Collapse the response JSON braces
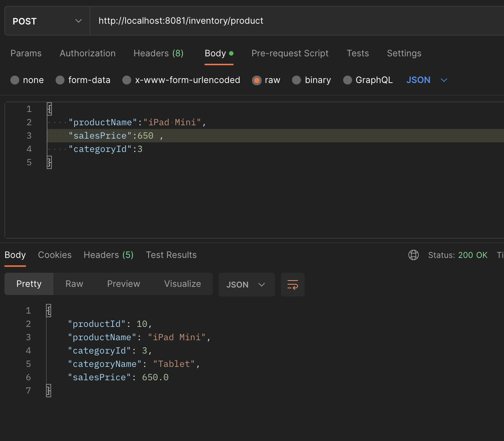The height and width of the screenshot is (441, 504). 48,311
